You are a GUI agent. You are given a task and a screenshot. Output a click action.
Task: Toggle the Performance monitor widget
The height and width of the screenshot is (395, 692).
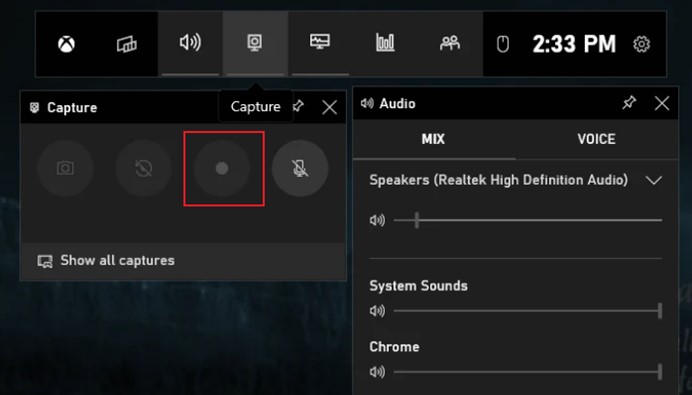pyautogui.click(x=320, y=43)
